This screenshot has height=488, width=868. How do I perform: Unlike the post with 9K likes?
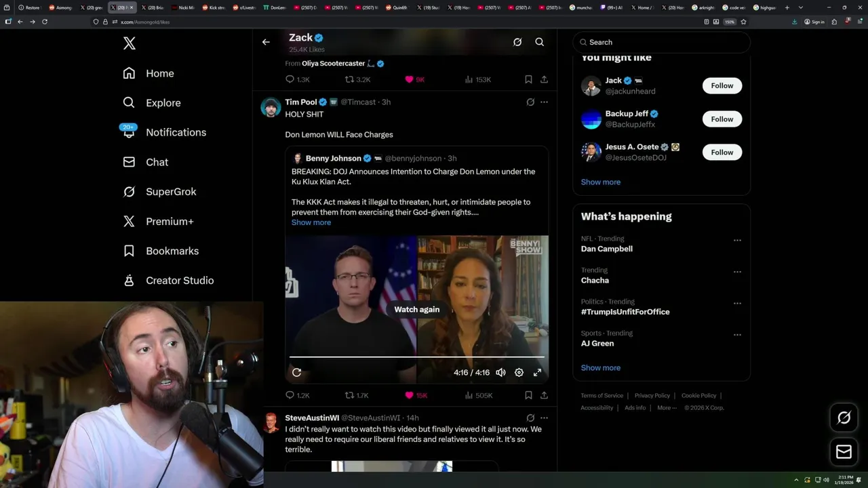(x=414, y=79)
